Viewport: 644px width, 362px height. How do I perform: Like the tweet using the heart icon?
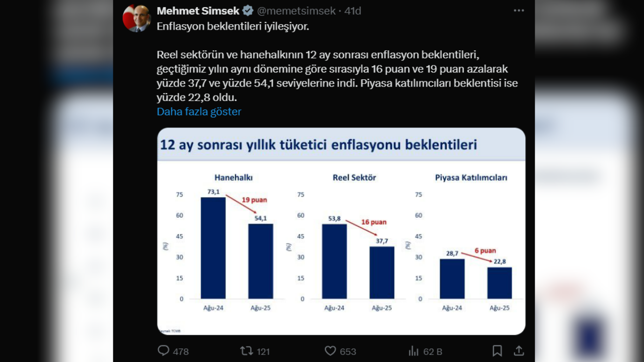(331, 351)
